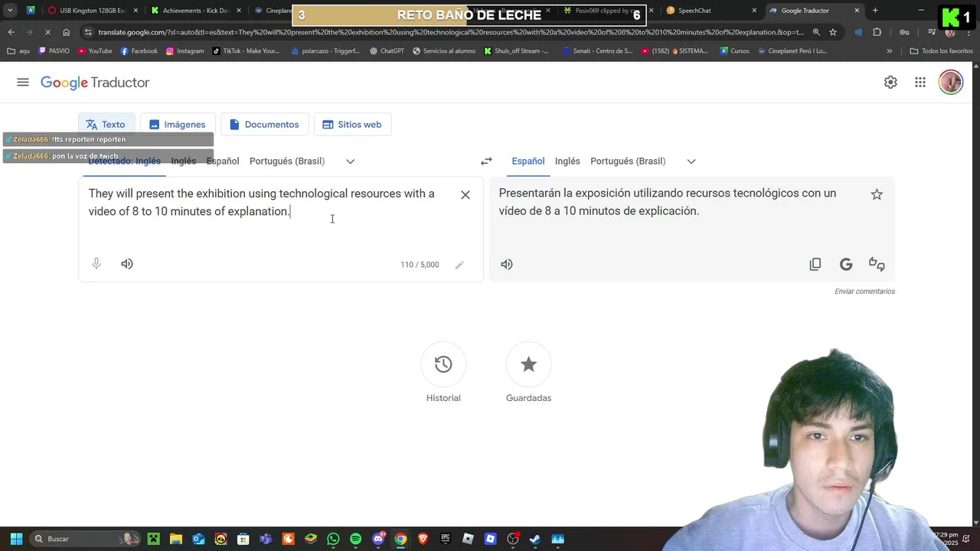Select Portugués (Brasil) as target language

point(628,161)
